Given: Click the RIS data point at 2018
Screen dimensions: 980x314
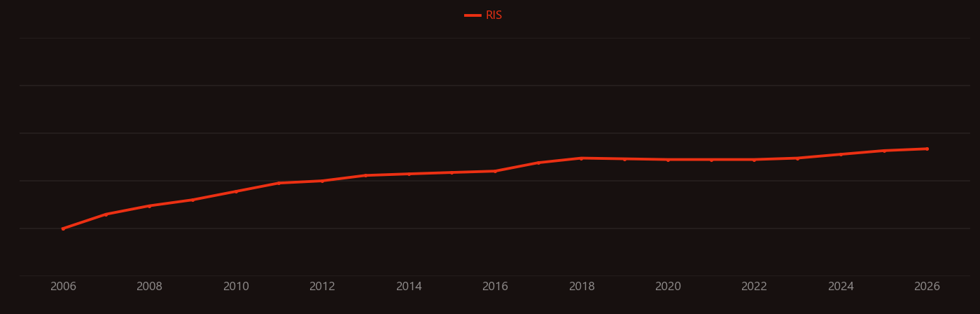Looking at the screenshot, I should click(582, 158).
